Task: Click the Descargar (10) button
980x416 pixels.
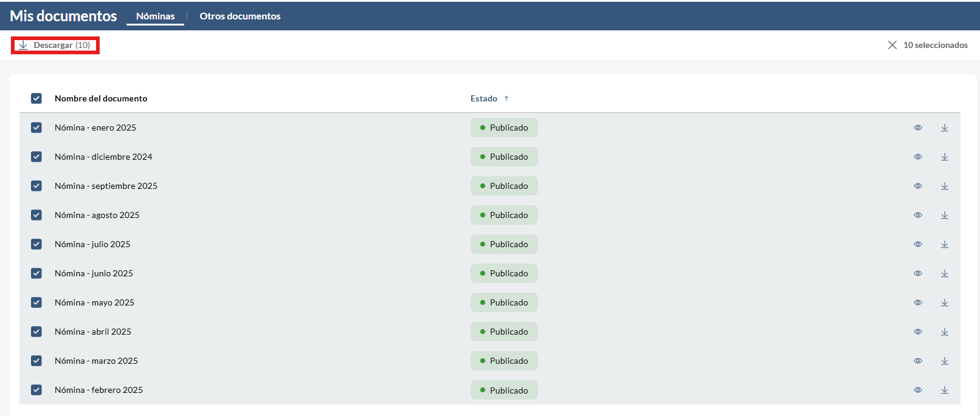Action: tap(55, 45)
